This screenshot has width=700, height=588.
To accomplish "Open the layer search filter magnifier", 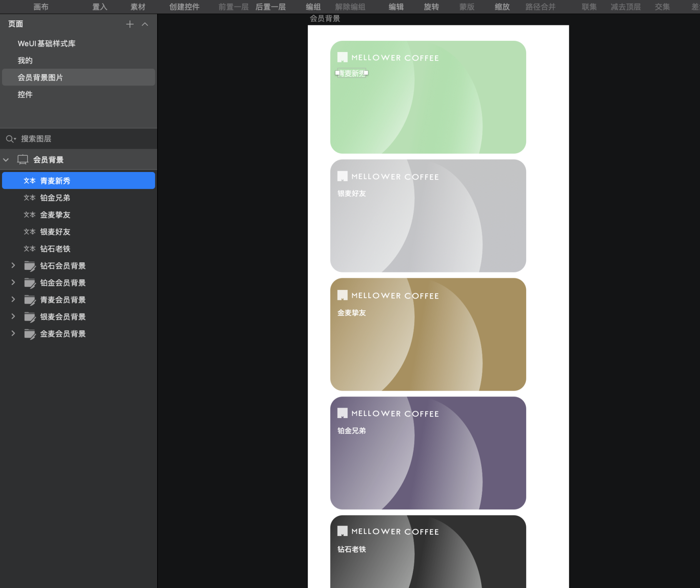I will [x=11, y=139].
